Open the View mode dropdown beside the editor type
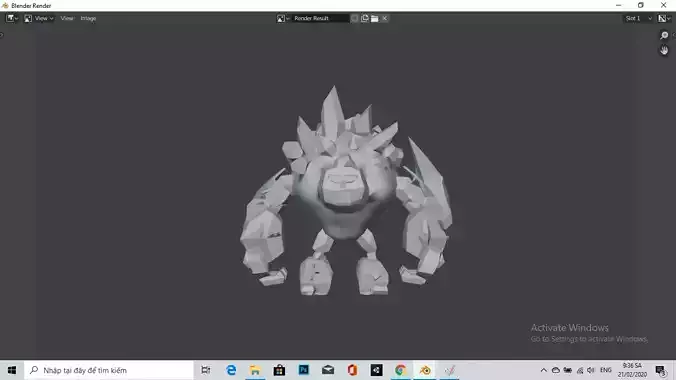 pyautogui.click(x=39, y=18)
